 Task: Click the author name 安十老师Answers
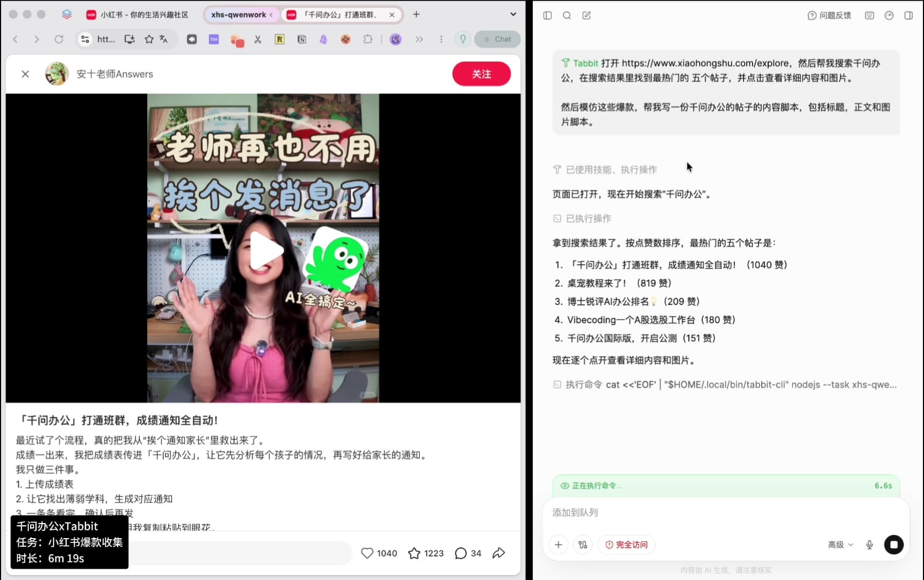point(115,74)
